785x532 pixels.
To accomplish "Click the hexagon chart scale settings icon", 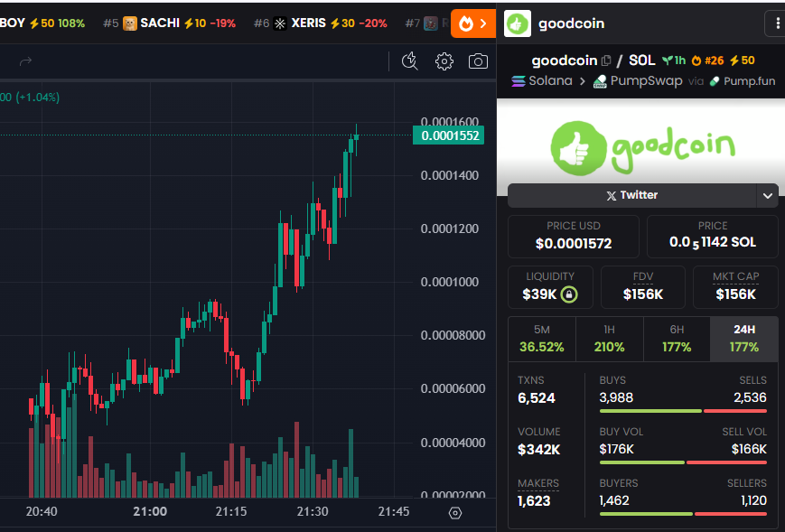I will (x=455, y=512).
